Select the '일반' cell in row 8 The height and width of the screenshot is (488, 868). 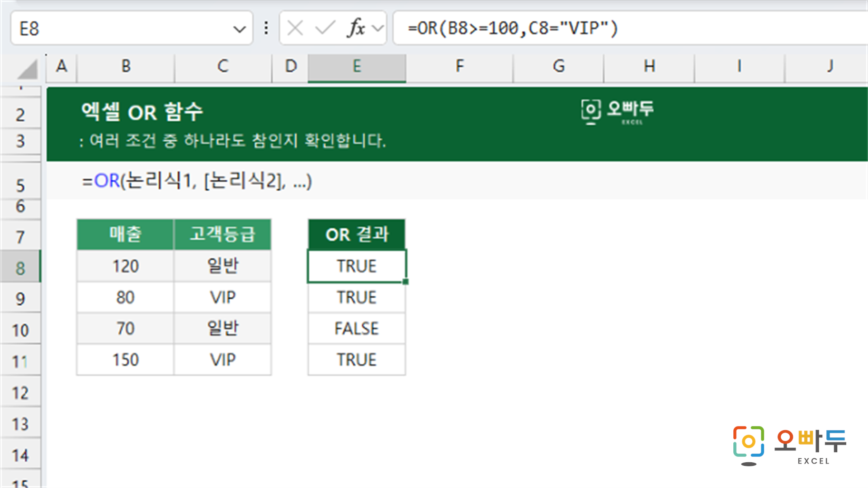pyautogui.click(x=222, y=266)
